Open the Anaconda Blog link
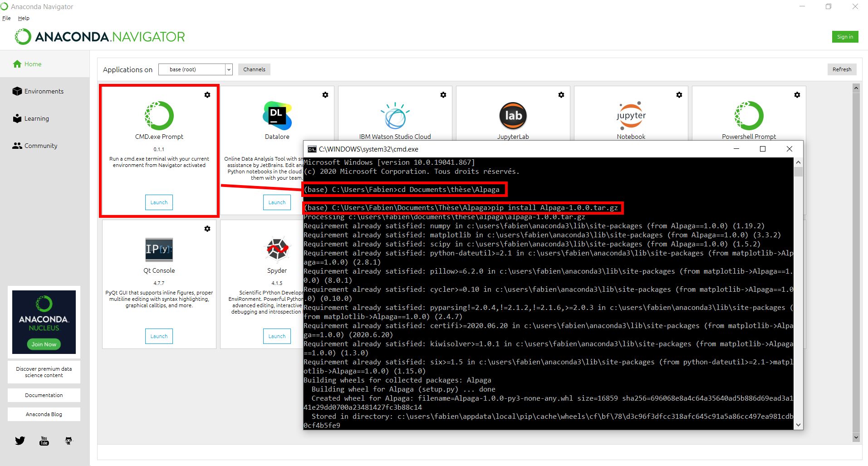Image resolution: width=868 pixels, height=466 pixels. click(44, 414)
